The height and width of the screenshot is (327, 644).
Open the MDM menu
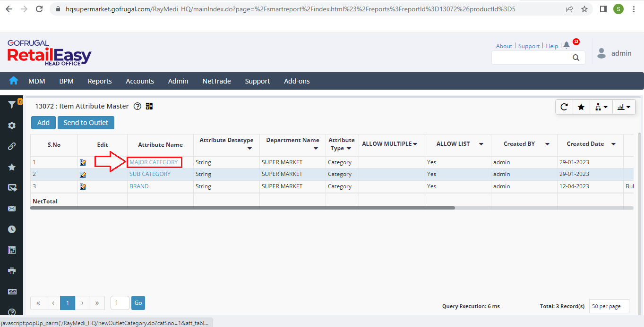tap(36, 81)
